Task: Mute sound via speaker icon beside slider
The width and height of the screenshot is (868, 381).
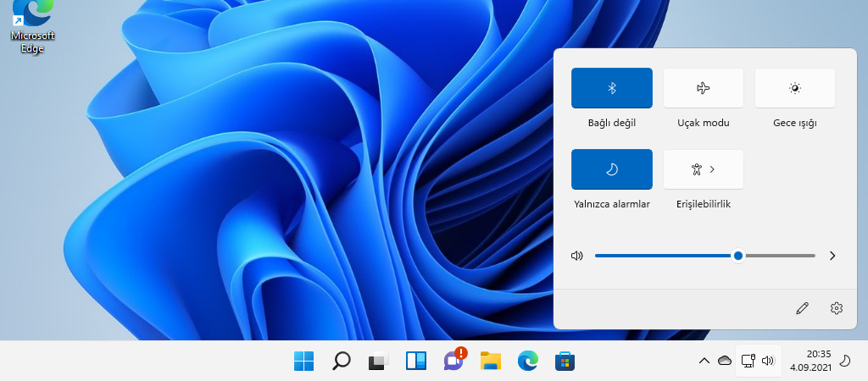Action: pos(576,256)
